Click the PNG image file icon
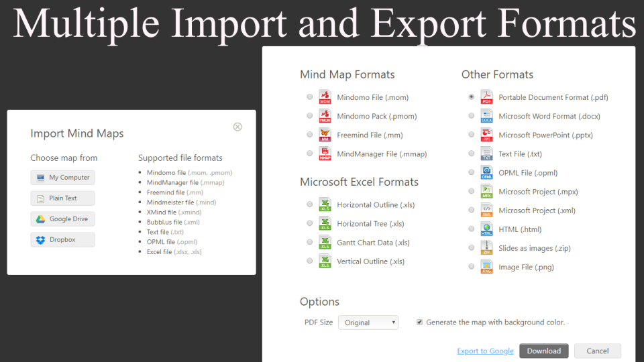This screenshot has width=644, height=362. click(x=487, y=267)
